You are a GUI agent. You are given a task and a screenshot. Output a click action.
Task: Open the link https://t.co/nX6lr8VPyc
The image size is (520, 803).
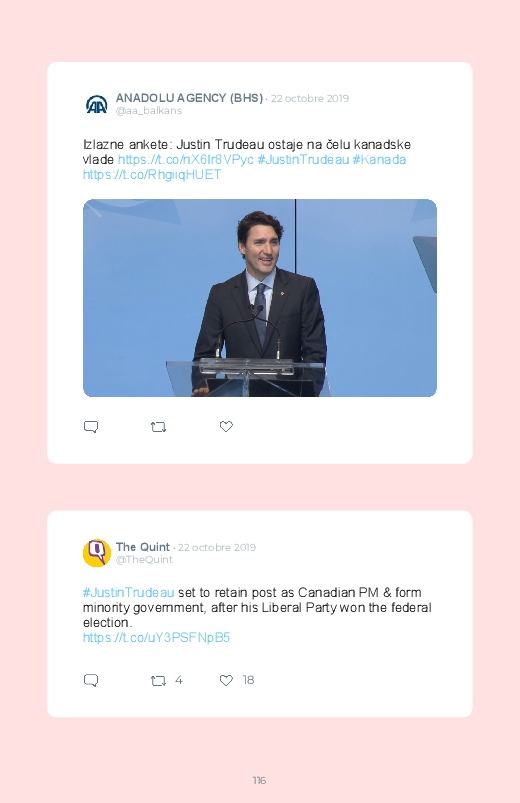[x=185, y=160]
